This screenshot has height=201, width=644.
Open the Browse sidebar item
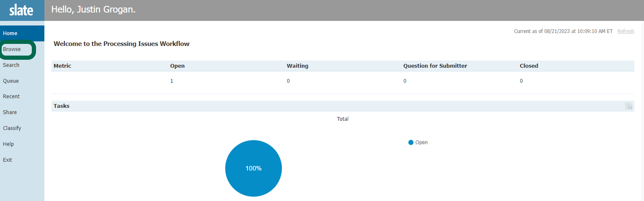pos(12,49)
